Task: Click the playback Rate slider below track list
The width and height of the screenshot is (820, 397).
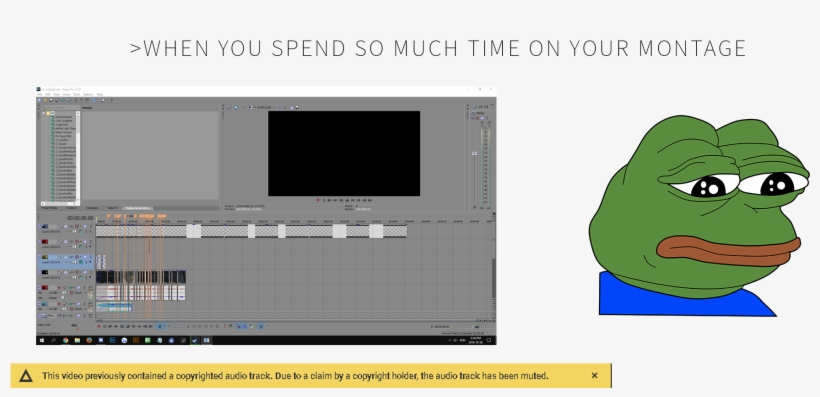Action: 74,325
